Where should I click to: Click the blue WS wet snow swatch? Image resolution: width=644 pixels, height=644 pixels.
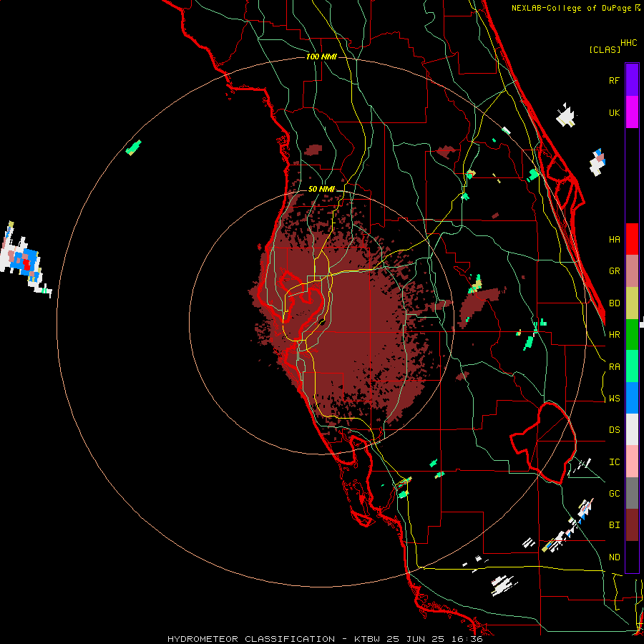pyautogui.click(x=632, y=398)
